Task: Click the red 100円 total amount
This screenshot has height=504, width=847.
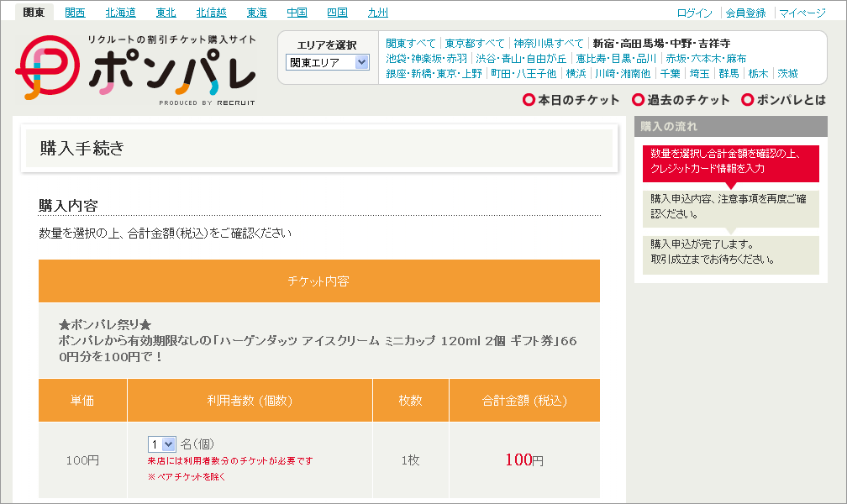Action: point(524,459)
